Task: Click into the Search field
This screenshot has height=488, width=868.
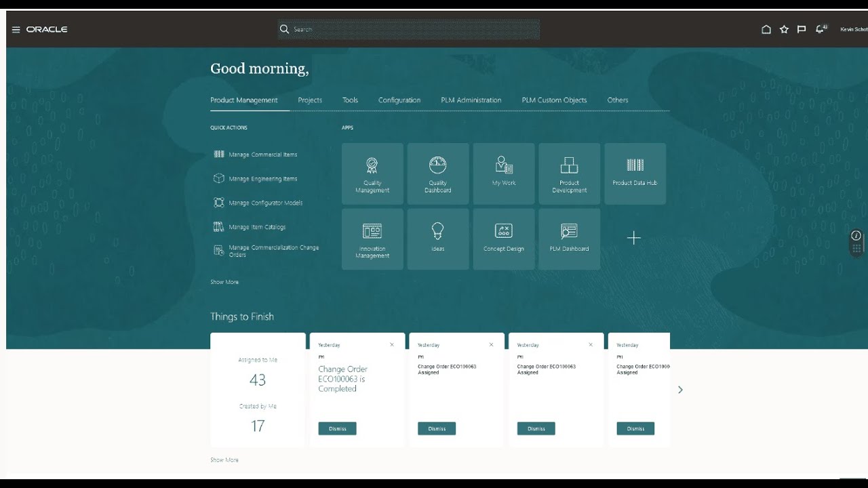Action: 409,29
